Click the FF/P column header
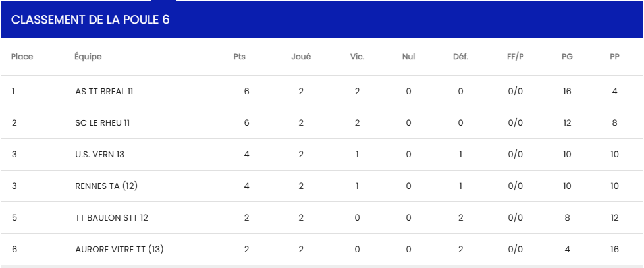Image resolution: width=644 pixels, height=268 pixels. tap(516, 57)
